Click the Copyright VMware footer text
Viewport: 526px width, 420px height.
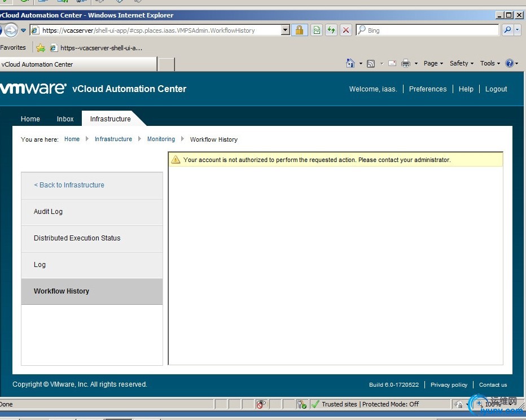pyautogui.click(x=80, y=384)
